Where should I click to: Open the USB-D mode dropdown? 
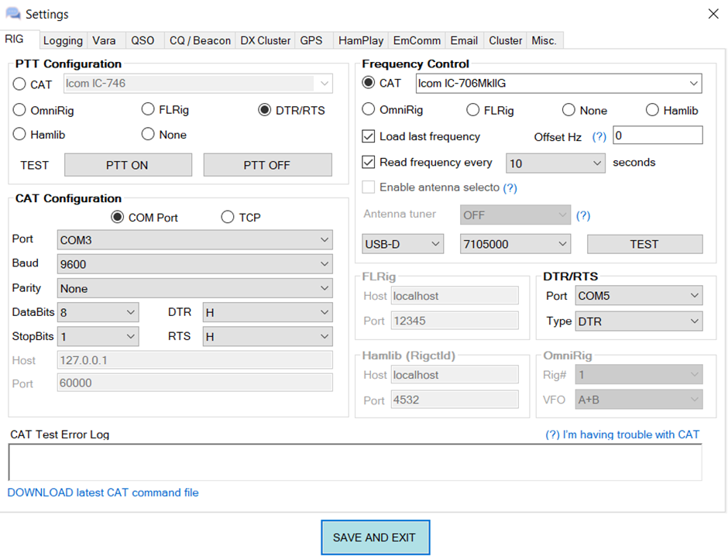coord(403,244)
